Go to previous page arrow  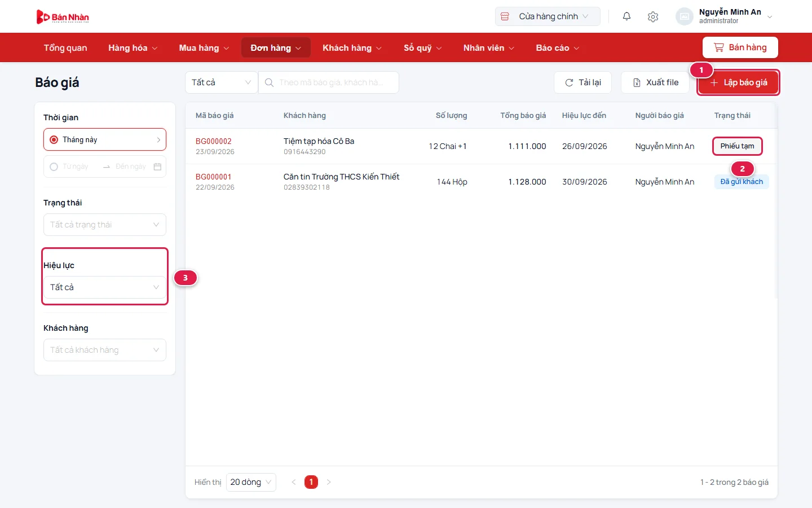pos(294,482)
